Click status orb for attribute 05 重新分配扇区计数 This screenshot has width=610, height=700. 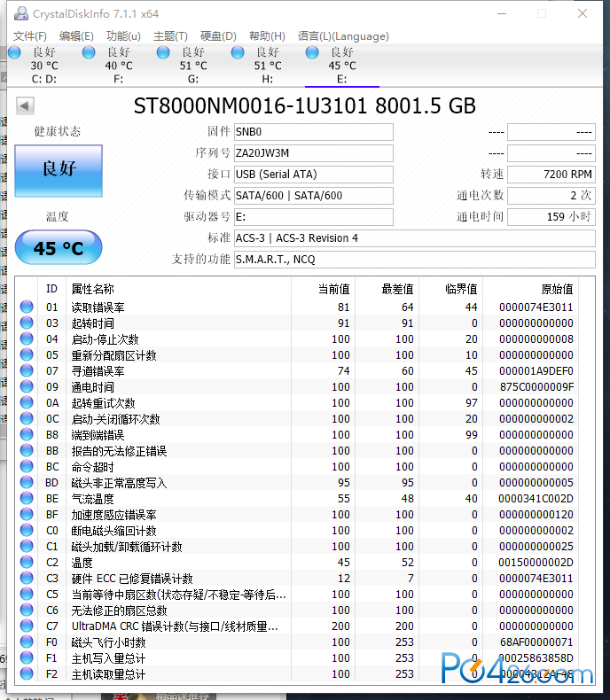pos(27,355)
